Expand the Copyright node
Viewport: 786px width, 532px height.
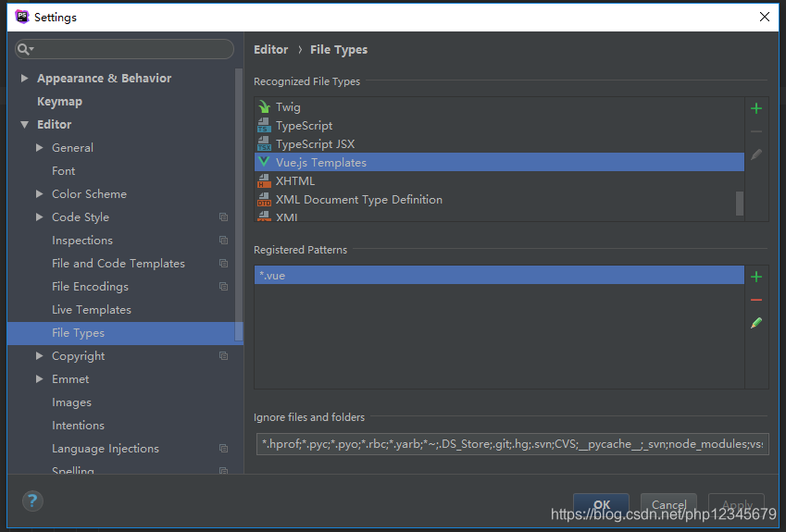coord(39,355)
